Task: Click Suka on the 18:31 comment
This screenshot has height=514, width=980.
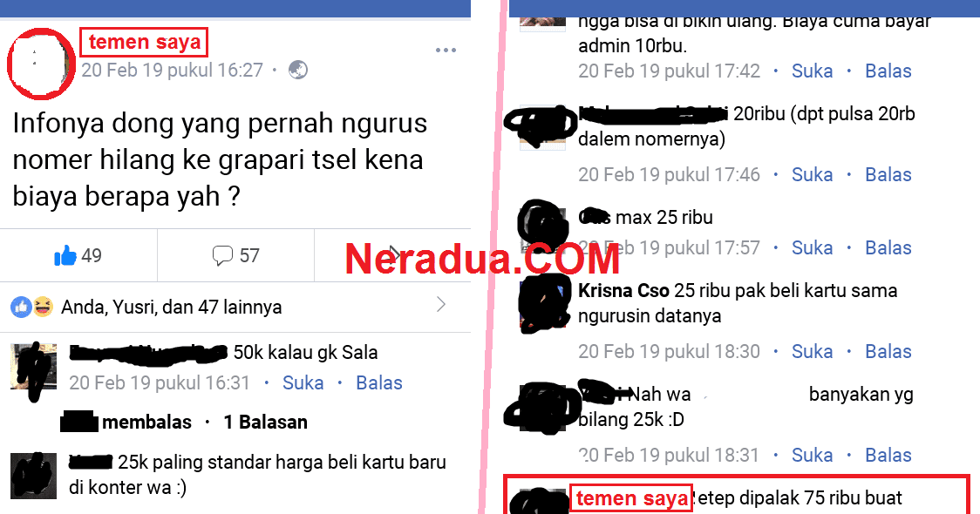Action: click(812, 456)
